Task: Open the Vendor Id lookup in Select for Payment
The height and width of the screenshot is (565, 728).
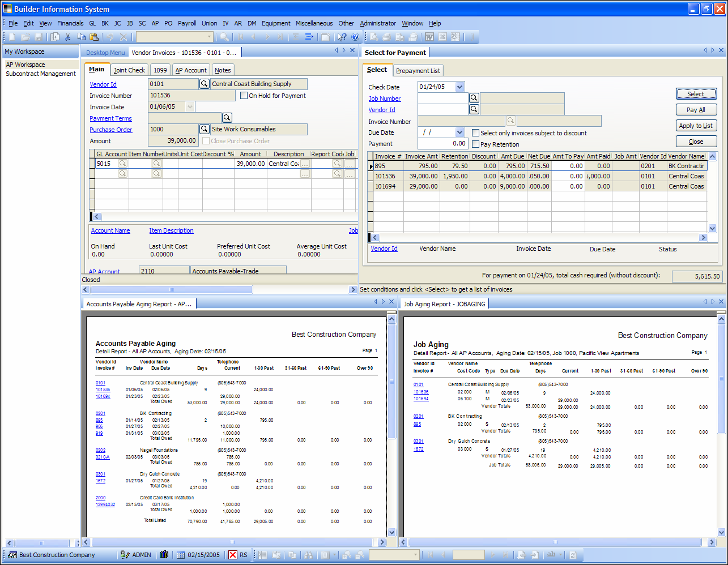Action: pyautogui.click(x=474, y=109)
